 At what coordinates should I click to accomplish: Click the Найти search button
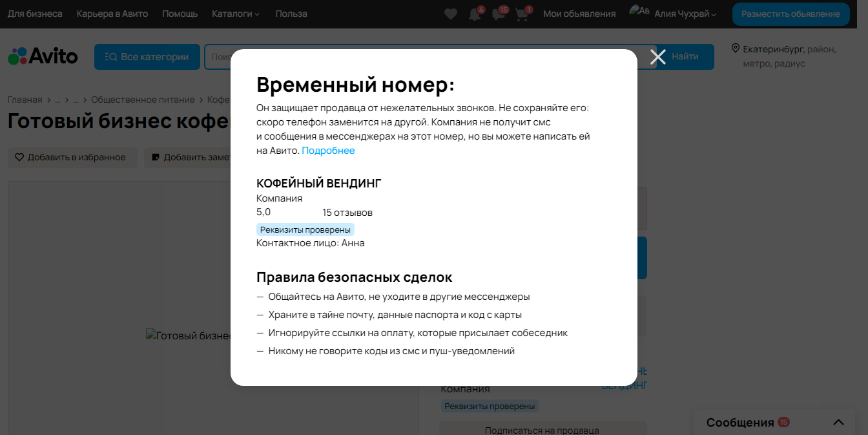tap(685, 57)
